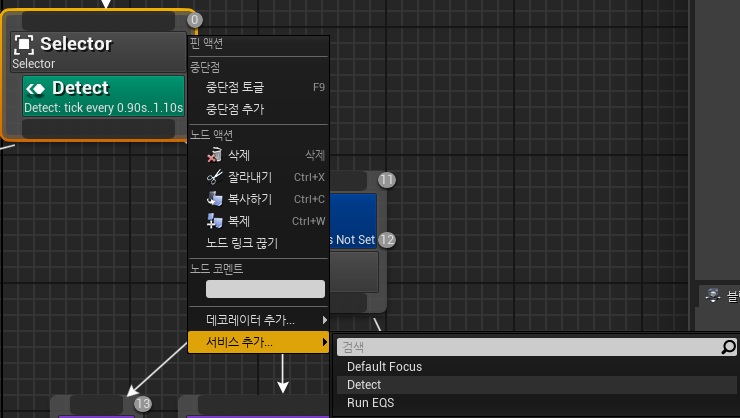This screenshot has width=740, height=418.
Task: Open the 데코레이터 추가... submenu
Action: click(258, 320)
